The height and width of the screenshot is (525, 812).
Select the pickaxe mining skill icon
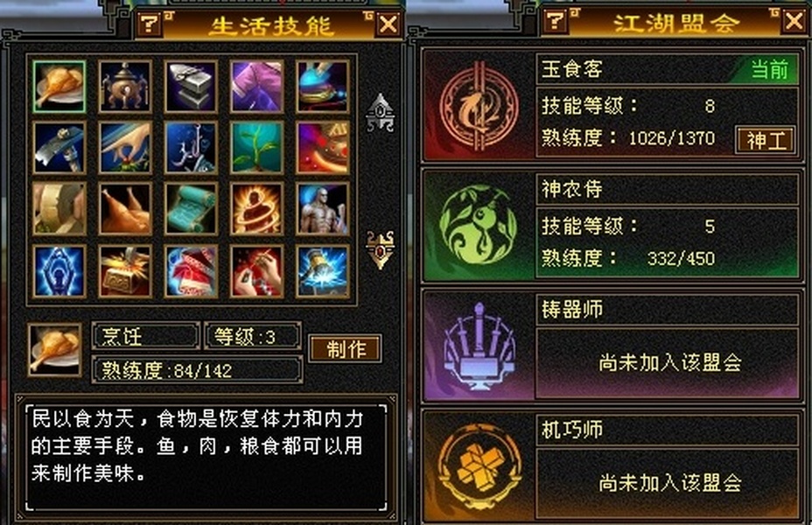tap(59, 148)
